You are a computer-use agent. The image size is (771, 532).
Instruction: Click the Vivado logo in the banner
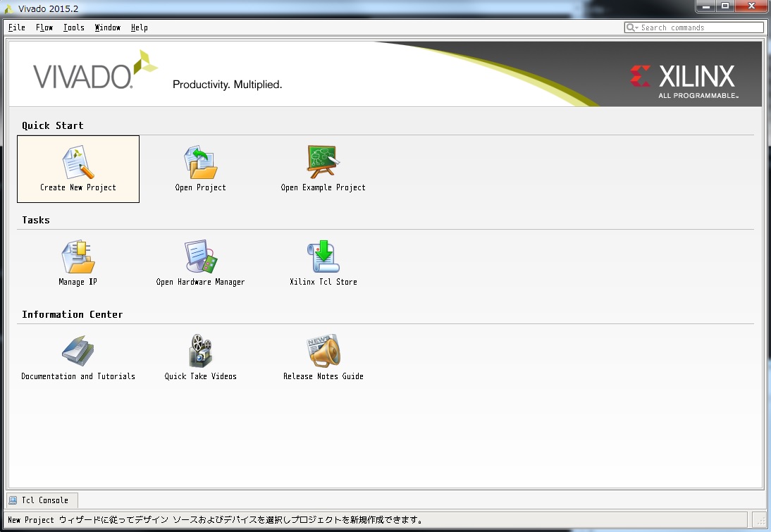point(95,70)
